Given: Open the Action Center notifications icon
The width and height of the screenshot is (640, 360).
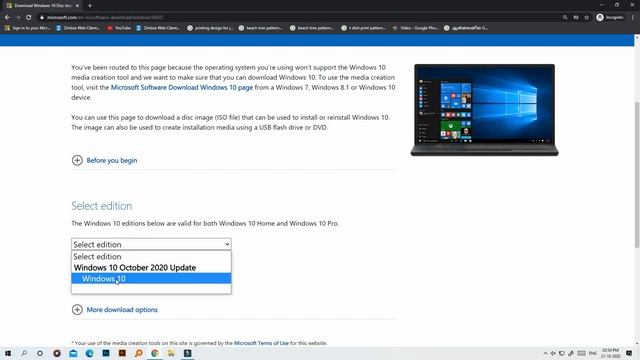Looking at the screenshot, I should [x=629, y=353].
